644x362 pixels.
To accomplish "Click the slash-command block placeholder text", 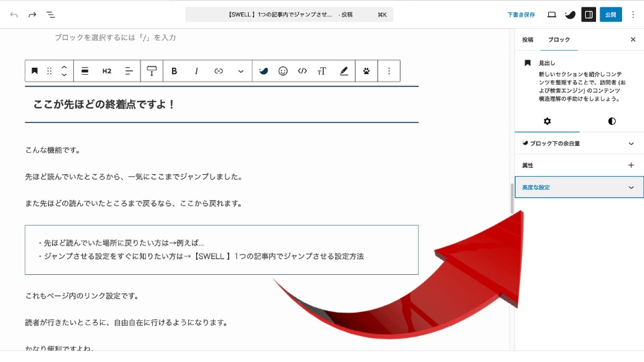I will pos(115,38).
